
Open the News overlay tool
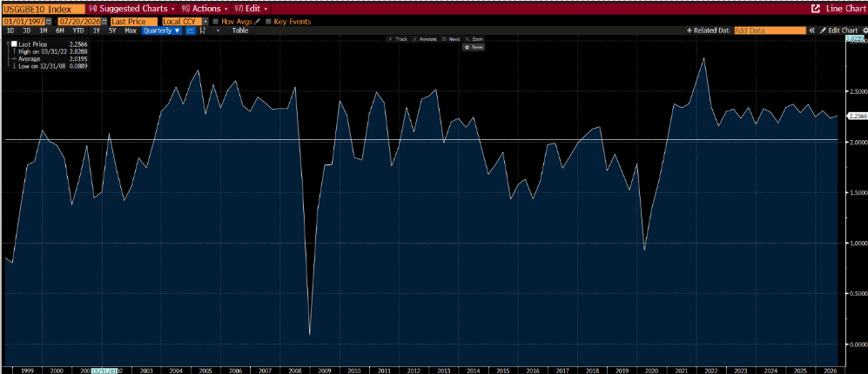click(x=451, y=39)
